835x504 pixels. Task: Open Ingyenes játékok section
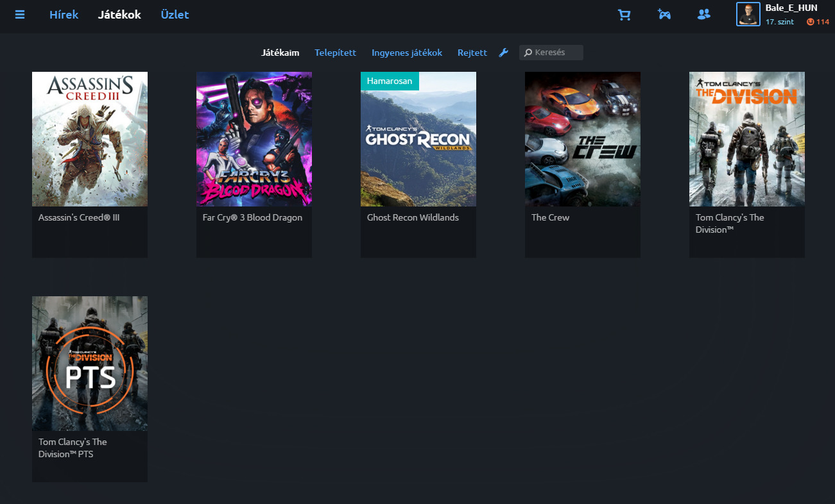click(407, 53)
